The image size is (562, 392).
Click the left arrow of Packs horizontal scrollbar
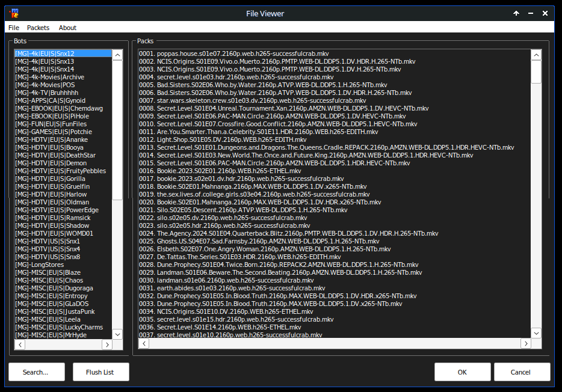144,343
